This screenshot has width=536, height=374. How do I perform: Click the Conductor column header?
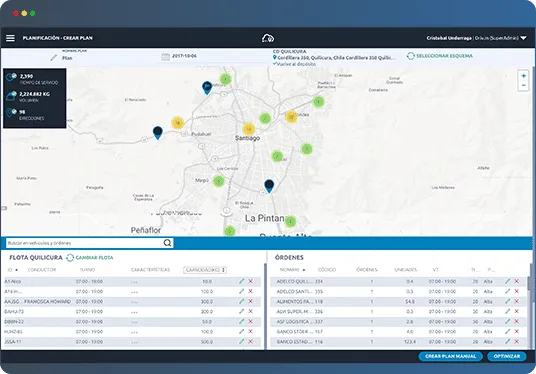pyautogui.click(x=42, y=270)
